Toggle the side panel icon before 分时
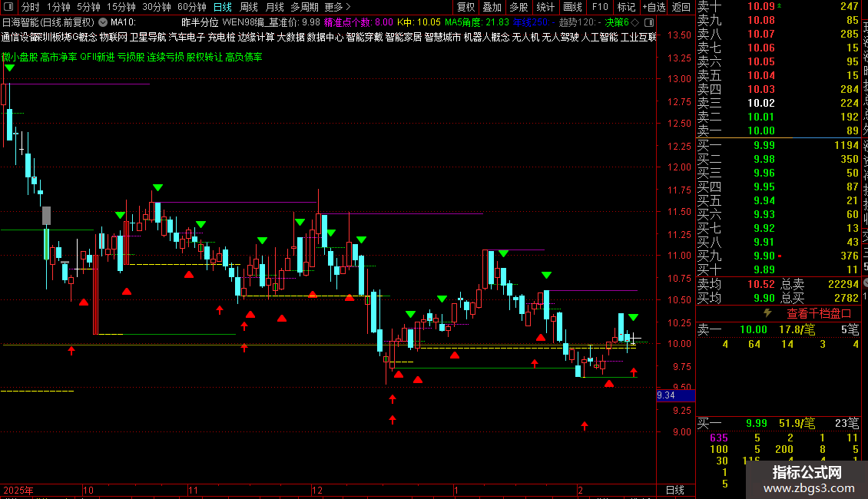 click(8, 7)
